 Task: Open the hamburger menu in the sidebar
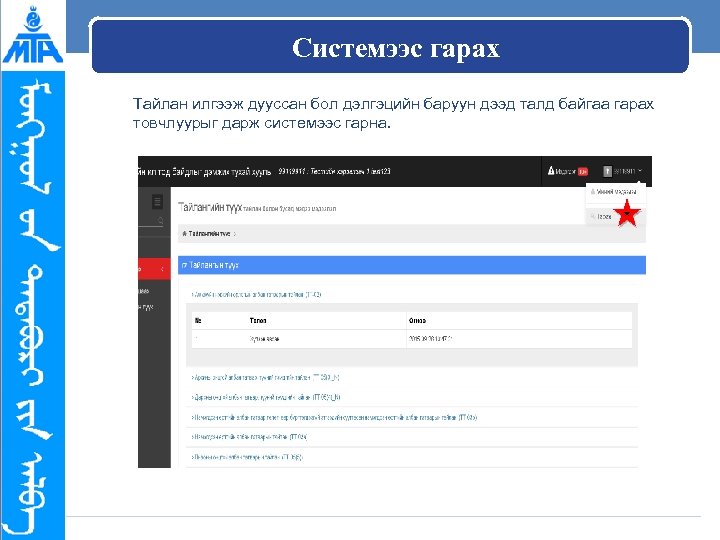click(158, 202)
